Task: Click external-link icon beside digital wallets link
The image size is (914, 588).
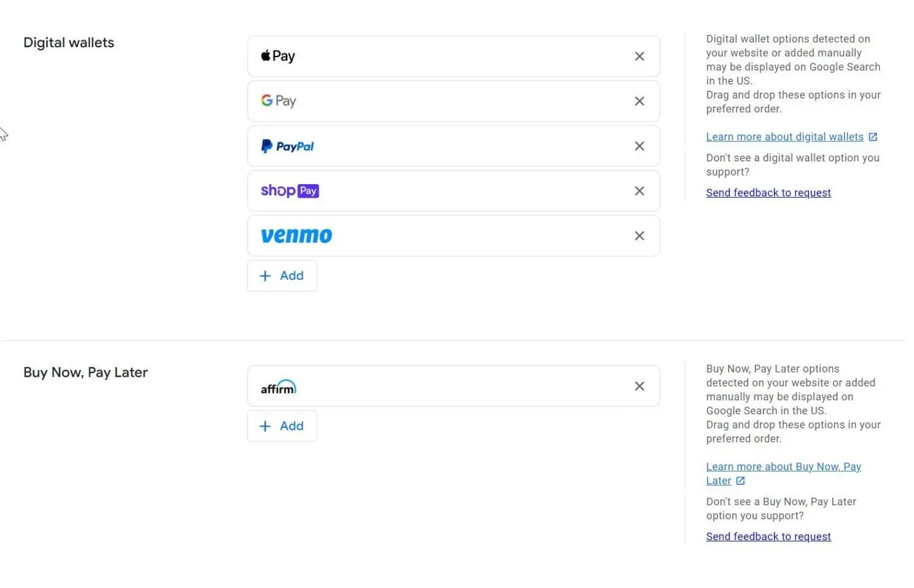Action: [873, 137]
